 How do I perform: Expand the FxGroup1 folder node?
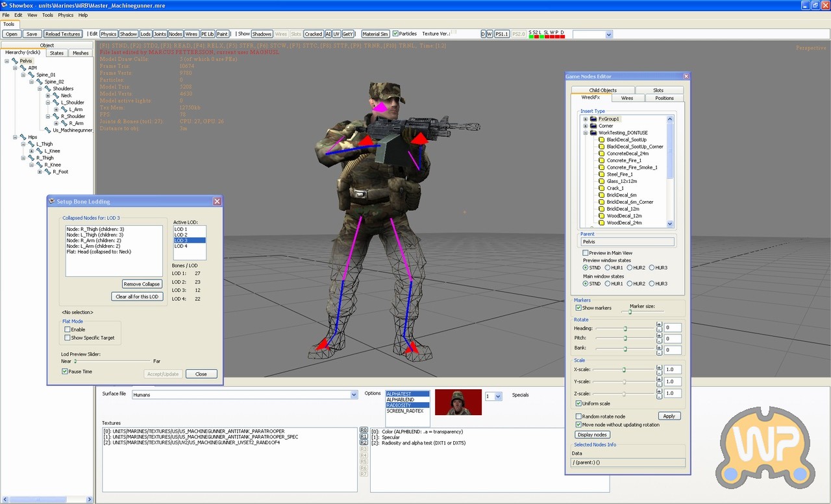[585, 119]
